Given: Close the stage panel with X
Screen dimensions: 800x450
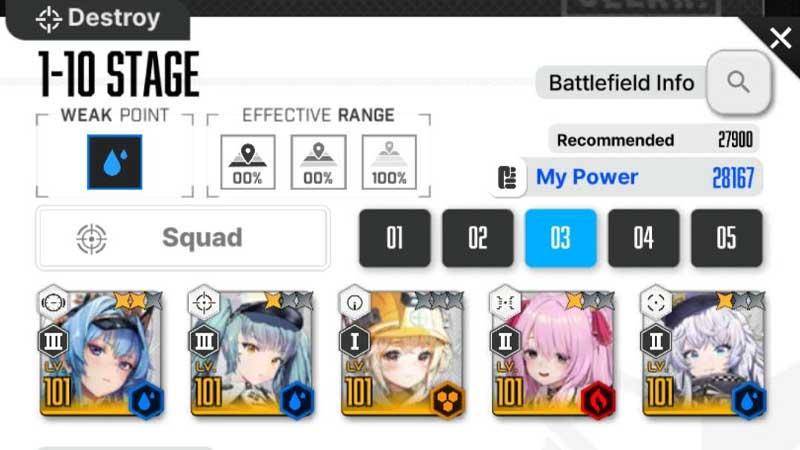Looking at the screenshot, I should (781, 38).
